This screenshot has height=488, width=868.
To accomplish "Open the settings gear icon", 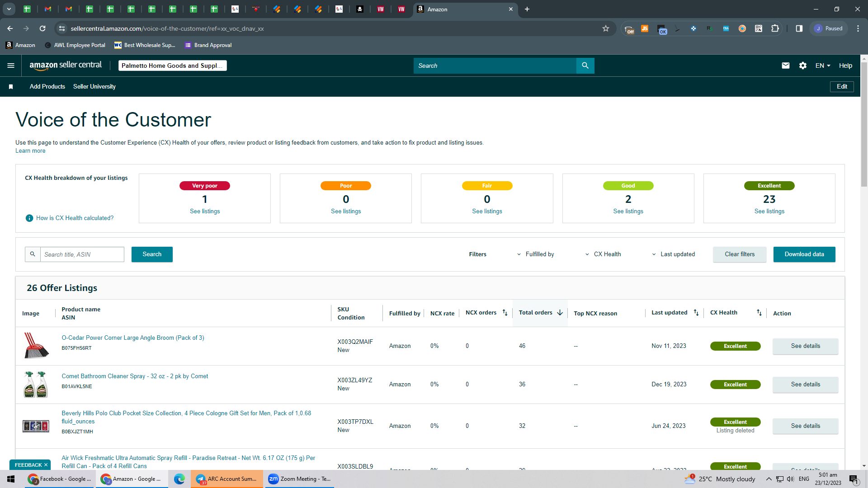I will [803, 66].
